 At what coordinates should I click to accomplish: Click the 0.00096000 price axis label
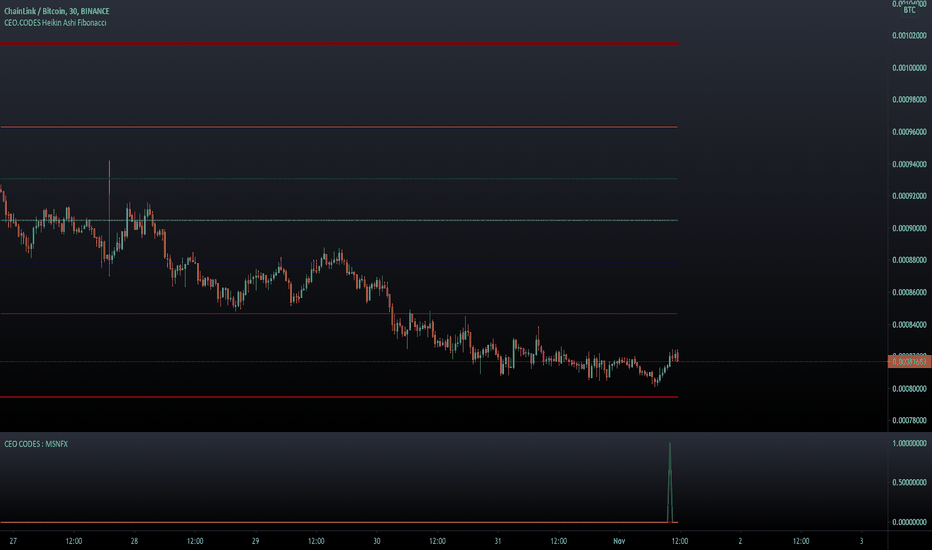[x=909, y=132]
